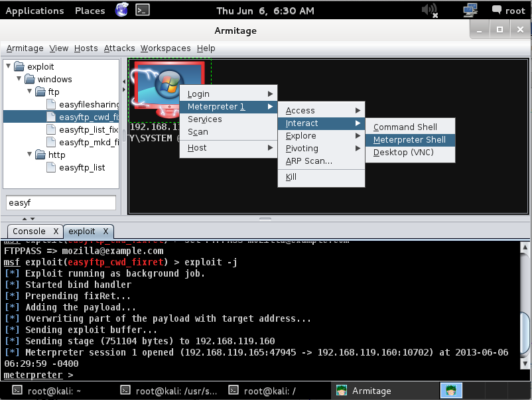Switch to root@kali: /usr/s... terminal
The height and width of the screenshot is (400, 532).
point(169,391)
